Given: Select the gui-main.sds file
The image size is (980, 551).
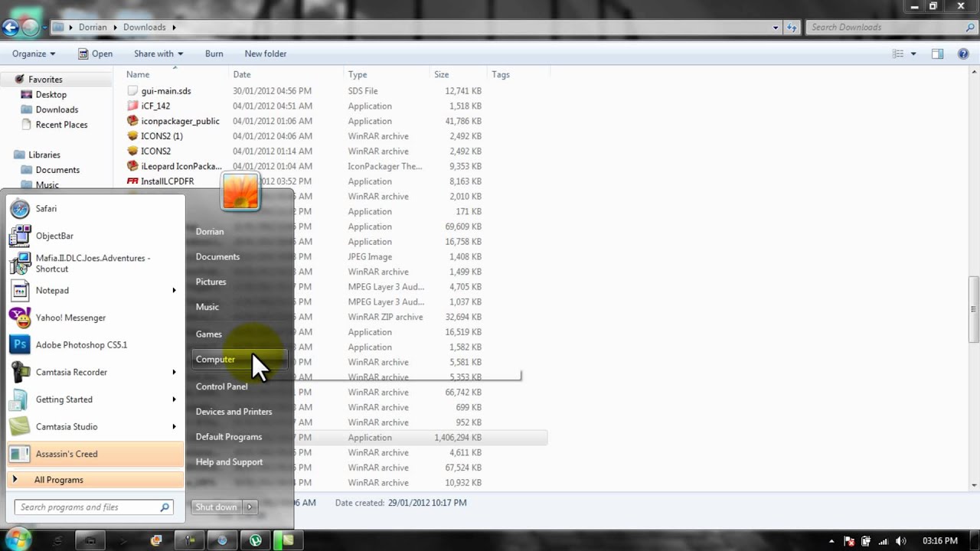Looking at the screenshot, I should (166, 91).
